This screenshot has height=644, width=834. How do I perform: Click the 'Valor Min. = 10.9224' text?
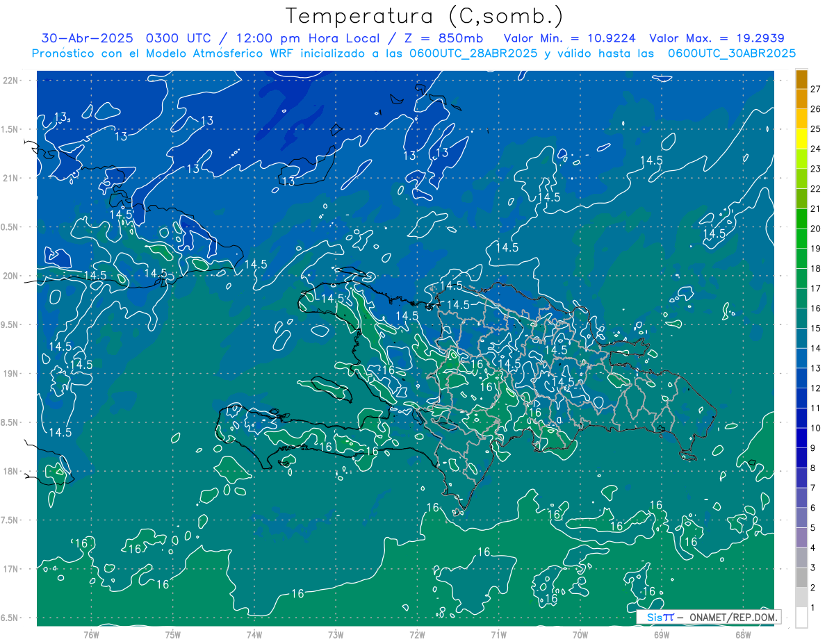coord(572,38)
